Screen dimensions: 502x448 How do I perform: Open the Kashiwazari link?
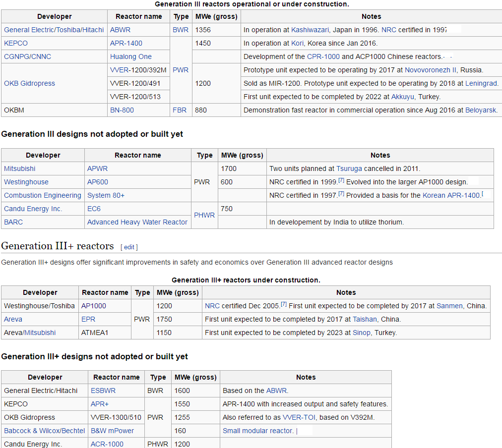point(310,30)
